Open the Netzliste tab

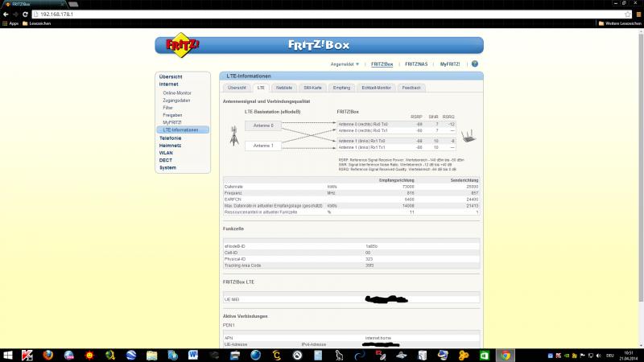284,88
